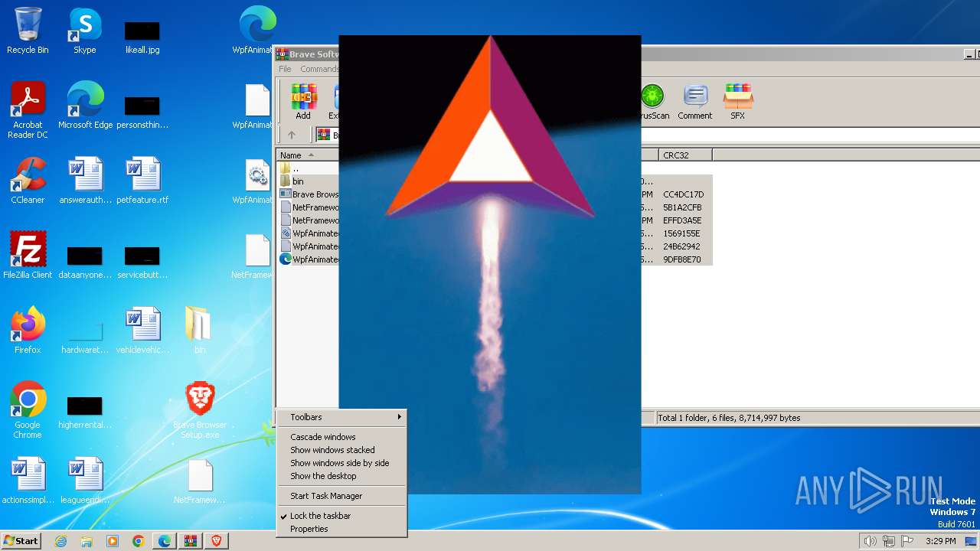980x551 pixels.
Task: Click the Comment toolbar icon
Action: click(x=694, y=102)
